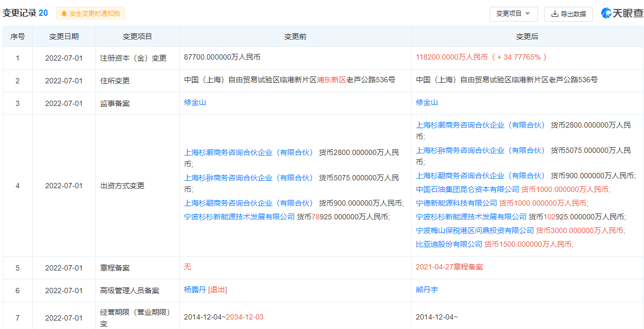The width and height of the screenshot is (644, 329).
Task: Open 宁德新能源科技有限公司 link
Action: coord(456,203)
